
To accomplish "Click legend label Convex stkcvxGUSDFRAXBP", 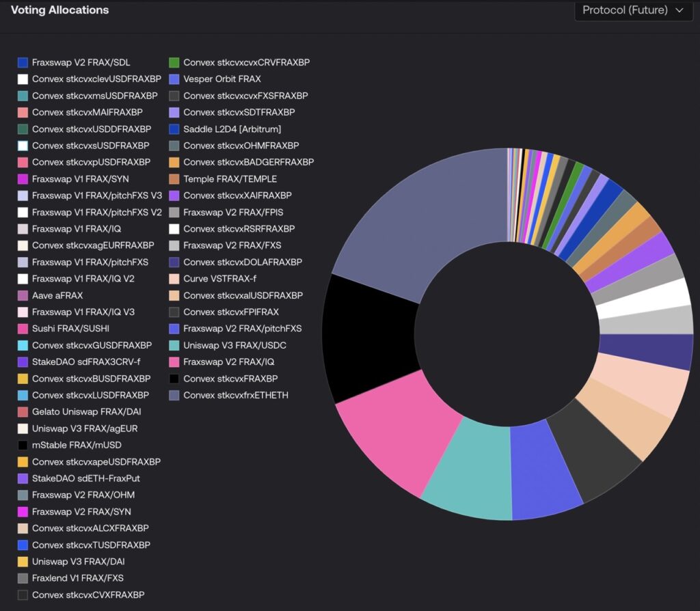I will [x=92, y=345].
